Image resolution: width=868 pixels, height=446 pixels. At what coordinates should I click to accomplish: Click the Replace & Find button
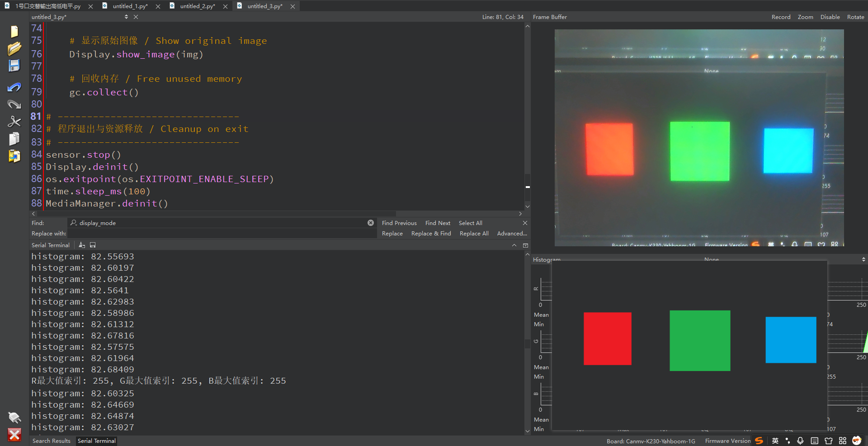click(x=431, y=234)
